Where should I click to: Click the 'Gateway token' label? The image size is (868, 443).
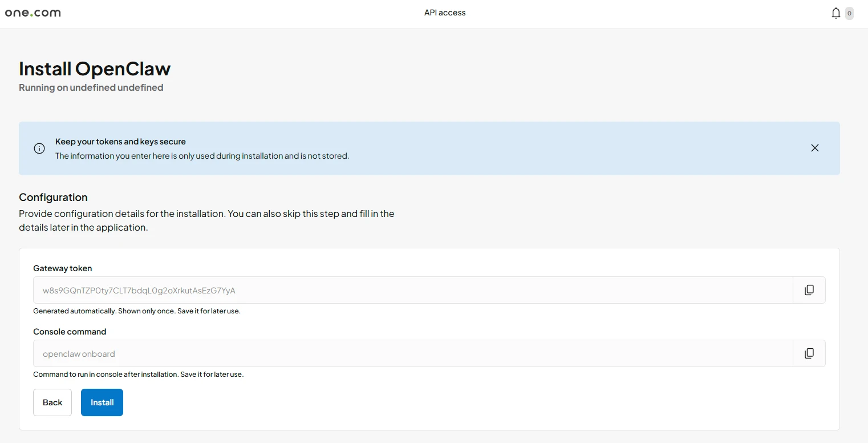(x=63, y=268)
